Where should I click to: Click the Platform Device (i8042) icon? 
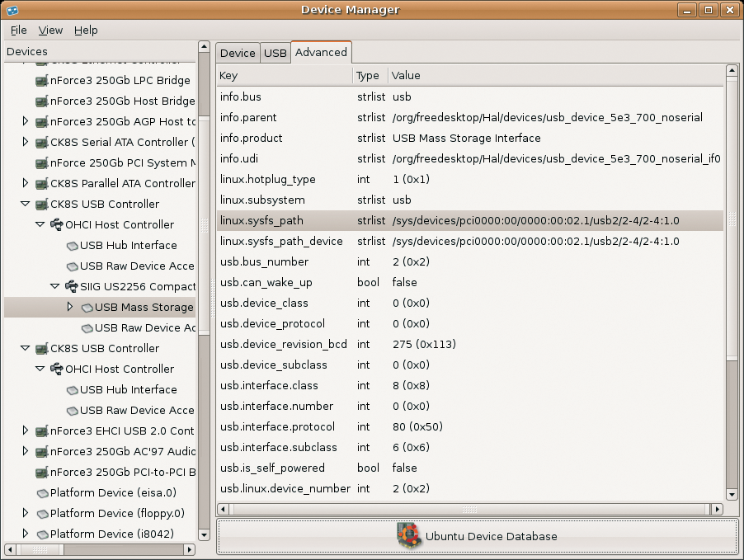coord(42,534)
